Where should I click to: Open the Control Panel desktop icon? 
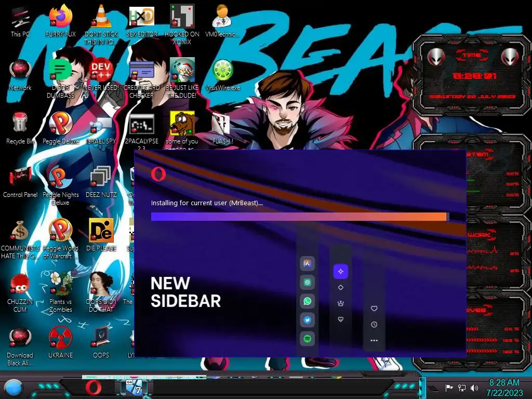click(20, 182)
